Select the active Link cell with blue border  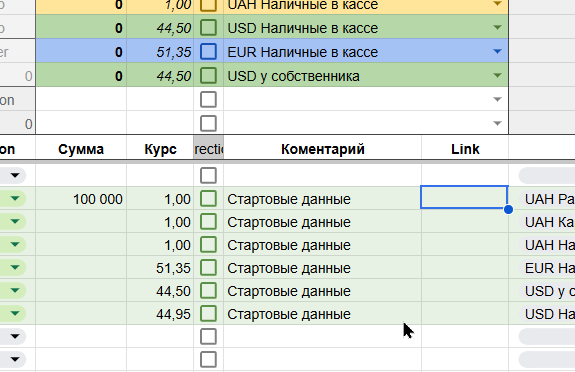click(x=464, y=197)
